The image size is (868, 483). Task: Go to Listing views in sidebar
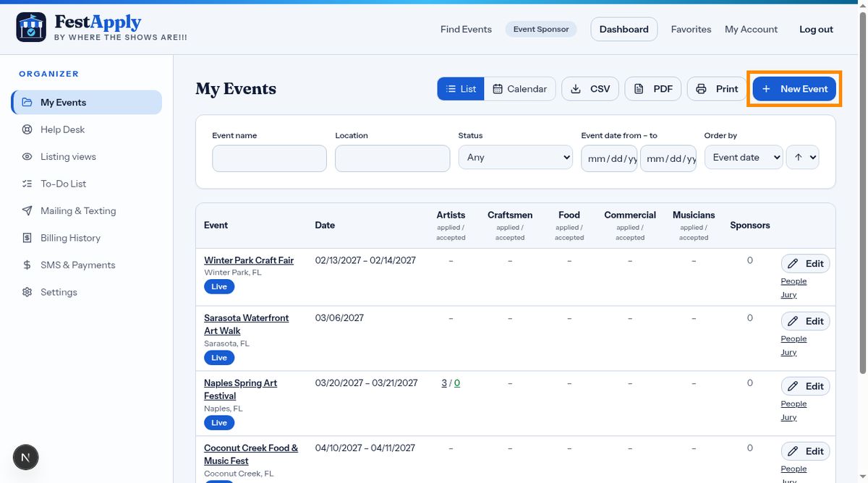pyautogui.click(x=87, y=157)
